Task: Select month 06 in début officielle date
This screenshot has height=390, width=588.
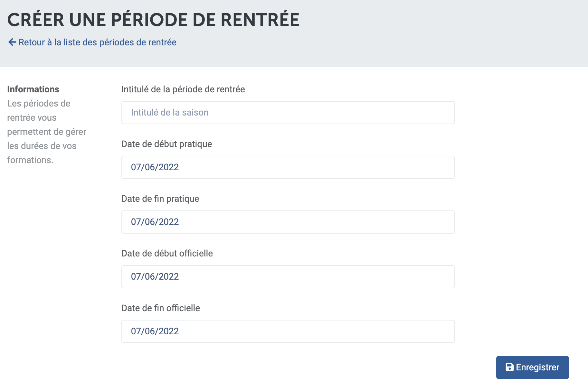Action: pyautogui.click(x=150, y=277)
